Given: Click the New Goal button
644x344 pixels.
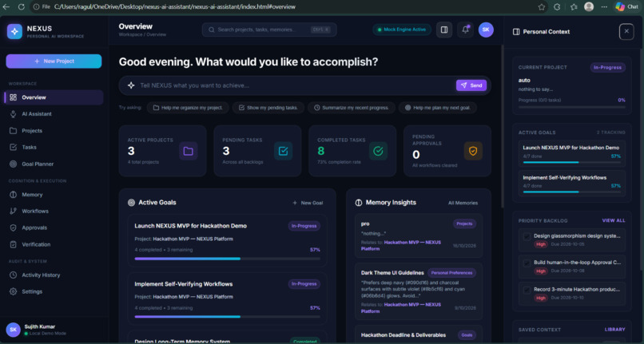Looking at the screenshot, I should 308,203.
